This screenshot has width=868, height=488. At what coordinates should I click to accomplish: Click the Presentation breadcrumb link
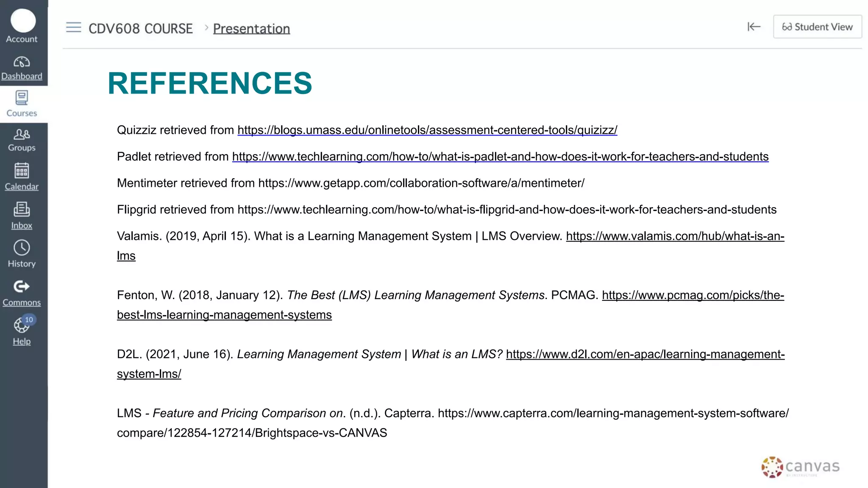tap(251, 29)
